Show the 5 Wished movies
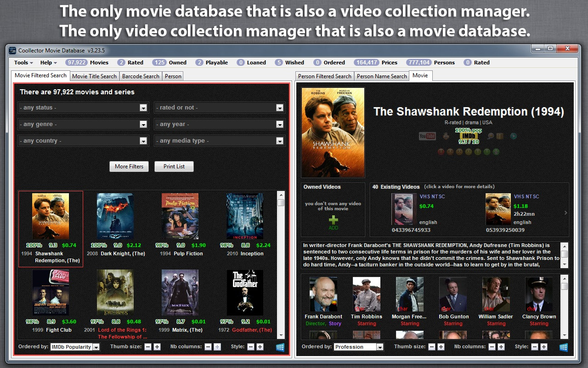 [289, 63]
